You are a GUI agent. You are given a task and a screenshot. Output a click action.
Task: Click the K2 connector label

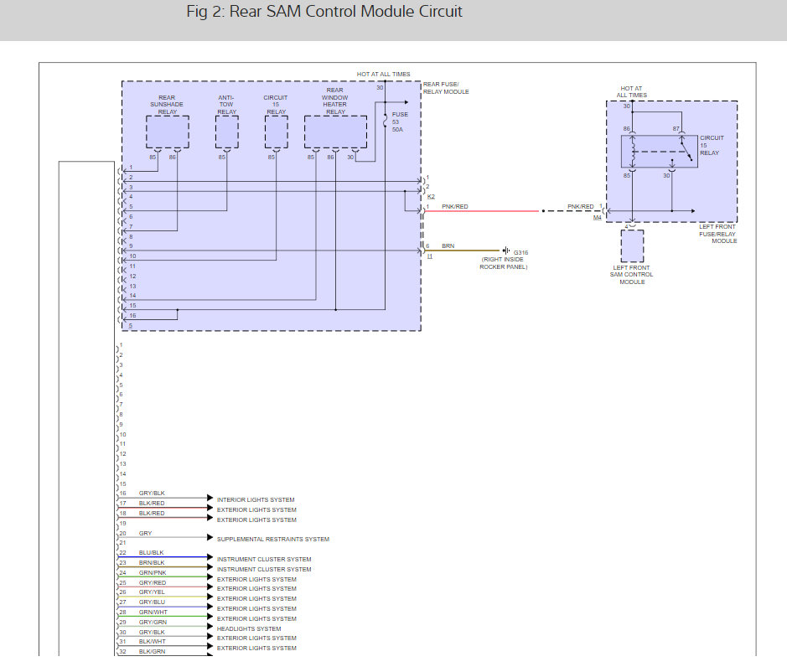[431, 197]
